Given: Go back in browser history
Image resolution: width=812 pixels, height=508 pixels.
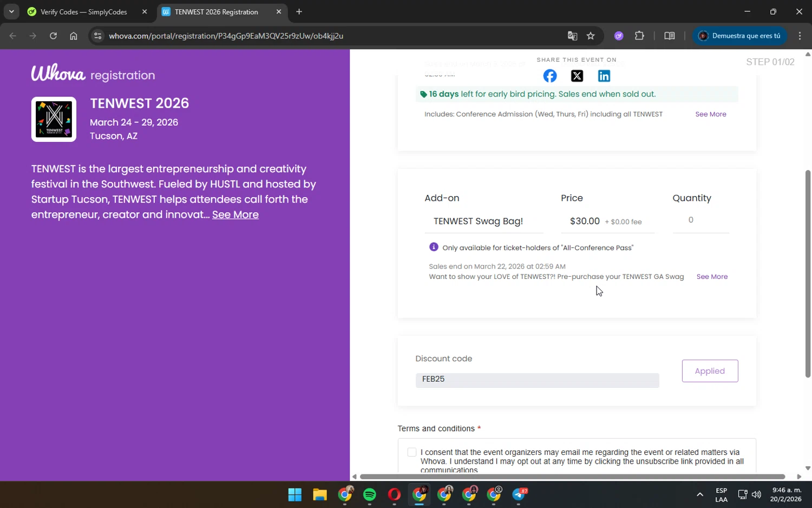Looking at the screenshot, I should pyautogui.click(x=13, y=36).
